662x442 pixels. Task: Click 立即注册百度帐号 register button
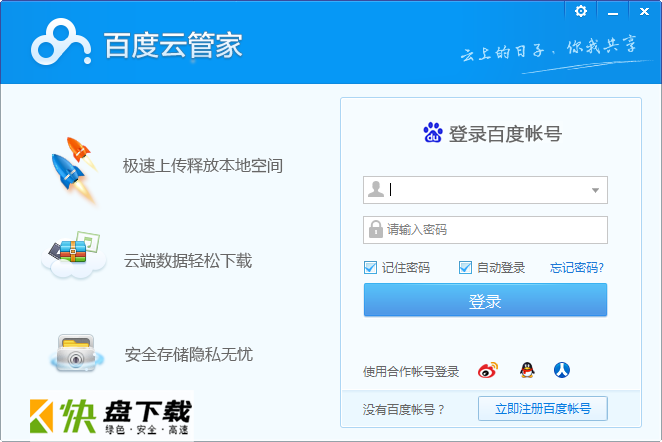(x=543, y=408)
